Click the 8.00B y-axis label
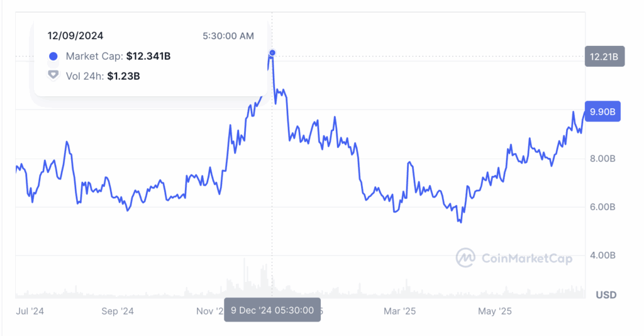This screenshot has height=336, width=644. [602, 159]
